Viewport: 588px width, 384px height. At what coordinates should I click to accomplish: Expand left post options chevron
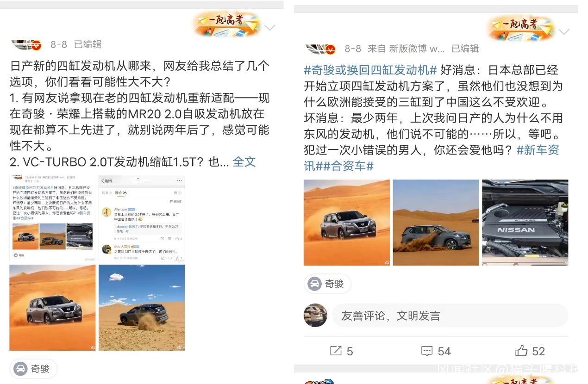tap(269, 28)
